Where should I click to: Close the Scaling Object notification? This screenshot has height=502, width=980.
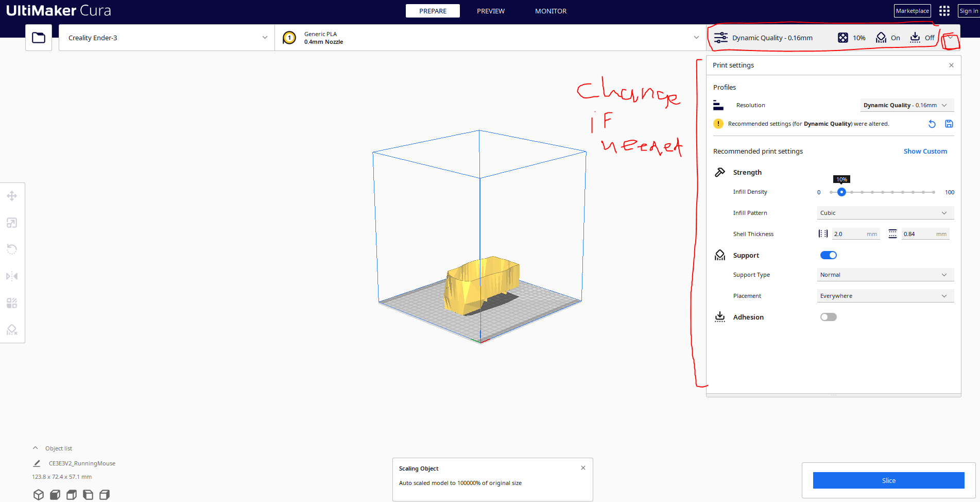click(x=583, y=467)
